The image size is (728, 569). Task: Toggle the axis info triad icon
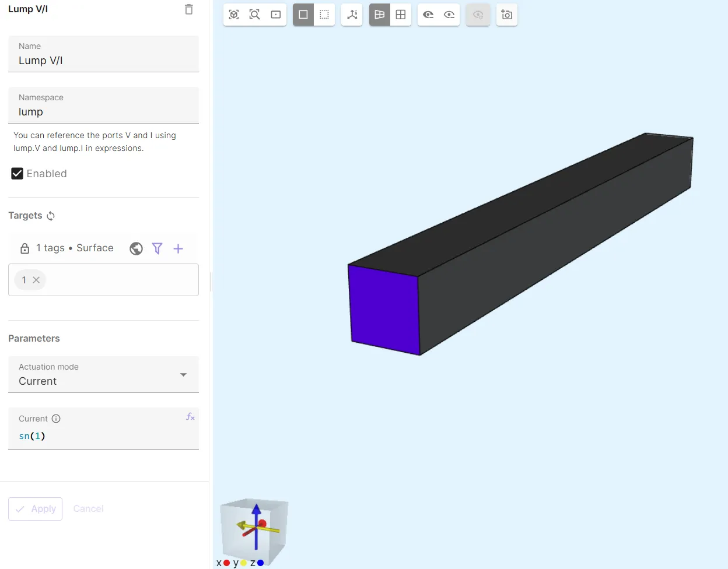pyautogui.click(x=352, y=15)
